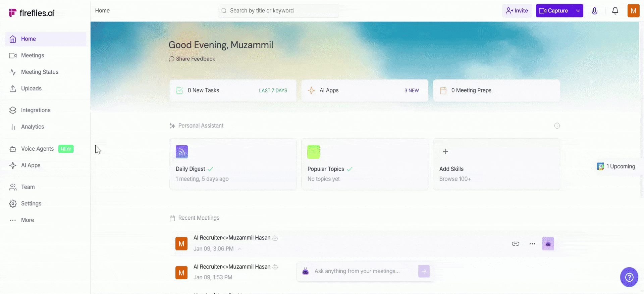Click the Invite button
The width and height of the screenshot is (644, 294).
point(517,11)
